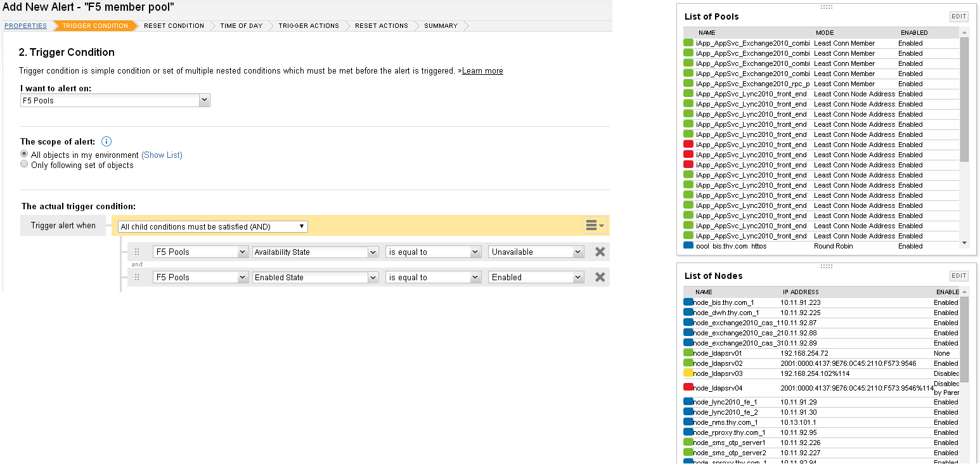This screenshot has width=980, height=466.
Task: Click status icon of node_exchange2010_cas_3
Action: (688, 343)
